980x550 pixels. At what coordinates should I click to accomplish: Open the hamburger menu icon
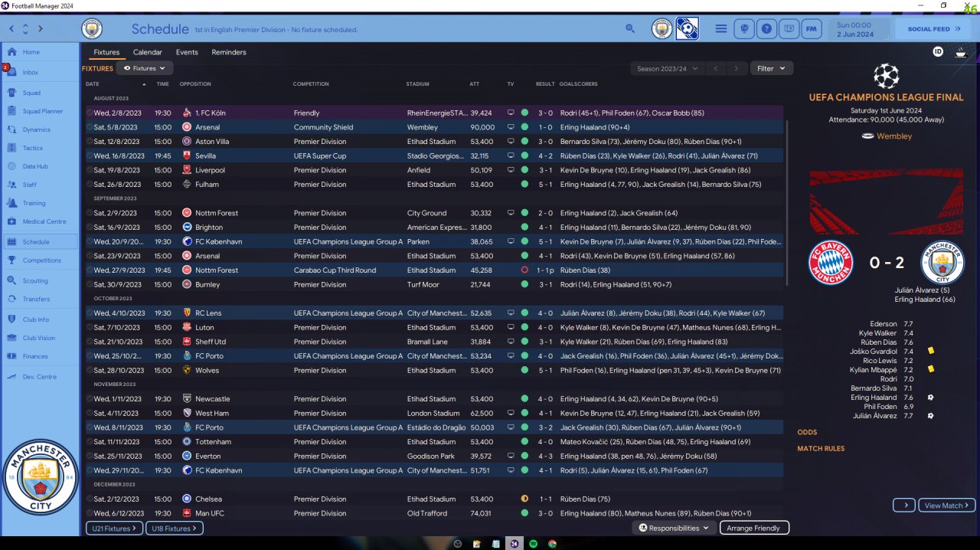pyautogui.click(x=721, y=29)
